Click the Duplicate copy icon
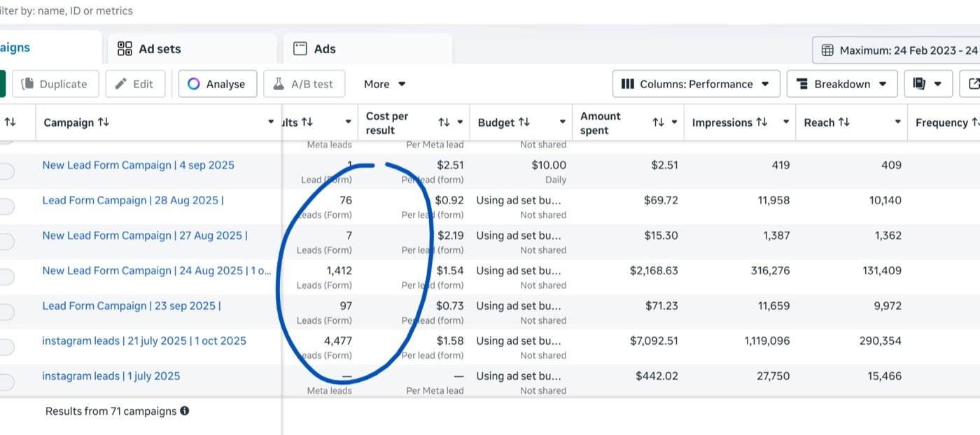This screenshot has width=980, height=435. [28, 84]
